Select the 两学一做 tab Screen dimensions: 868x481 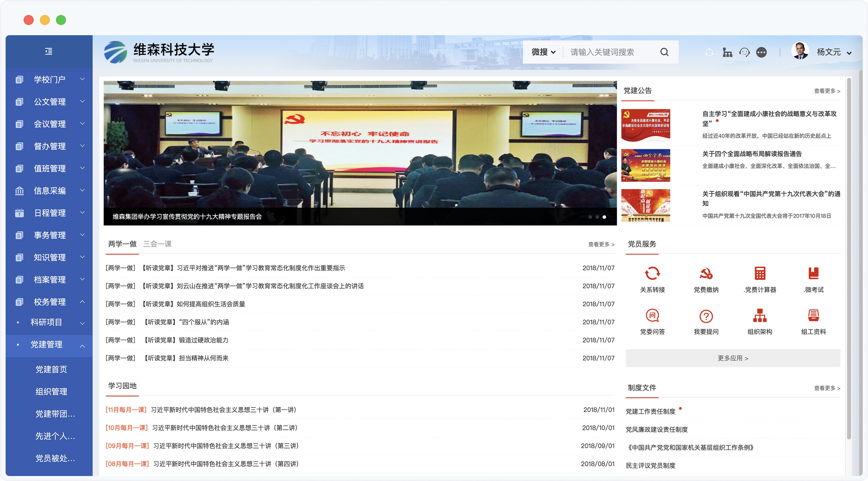122,244
